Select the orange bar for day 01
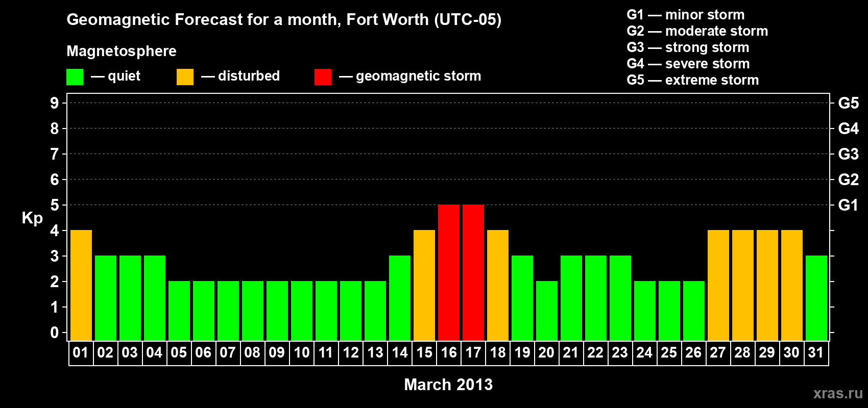The height and width of the screenshot is (408, 868). pyautogui.click(x=81, y=286)
